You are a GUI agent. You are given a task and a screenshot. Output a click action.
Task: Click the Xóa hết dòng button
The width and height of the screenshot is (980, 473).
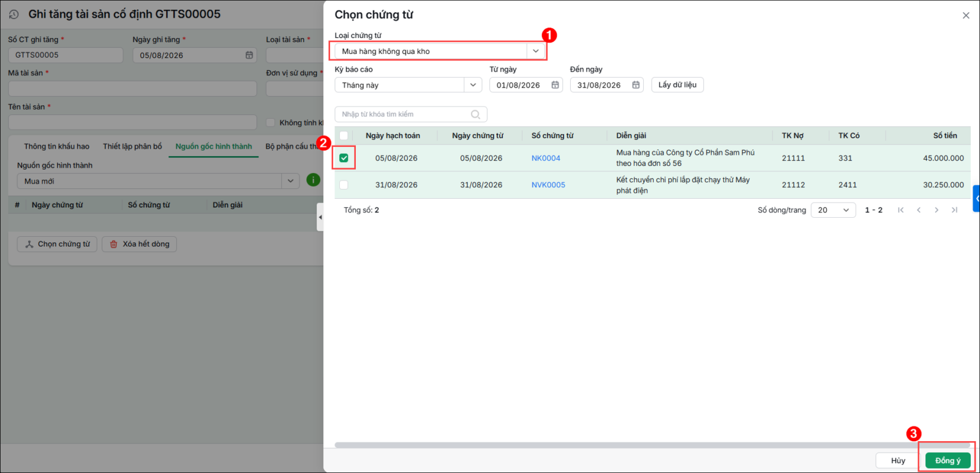point(140,244)
